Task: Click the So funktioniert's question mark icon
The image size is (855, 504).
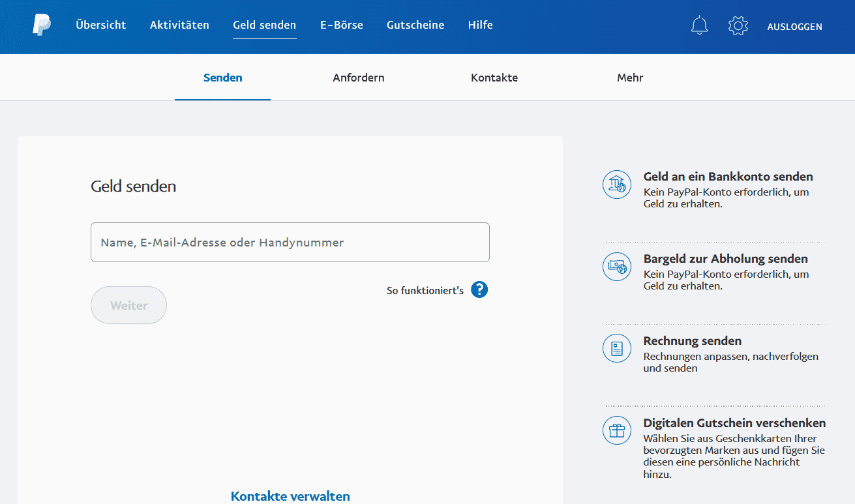Action: click(x=479, y=289)
